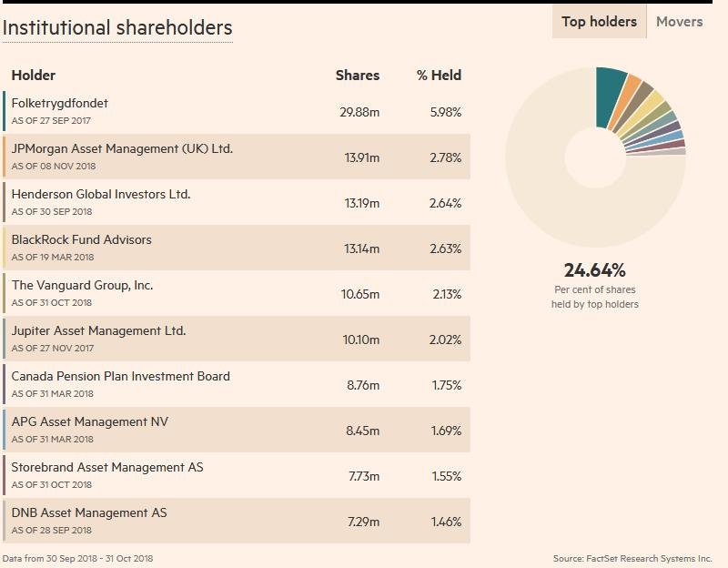This screenshot has width=728, height=568.
Task: Click the Holder column header
Action: [x=33, y=76]
